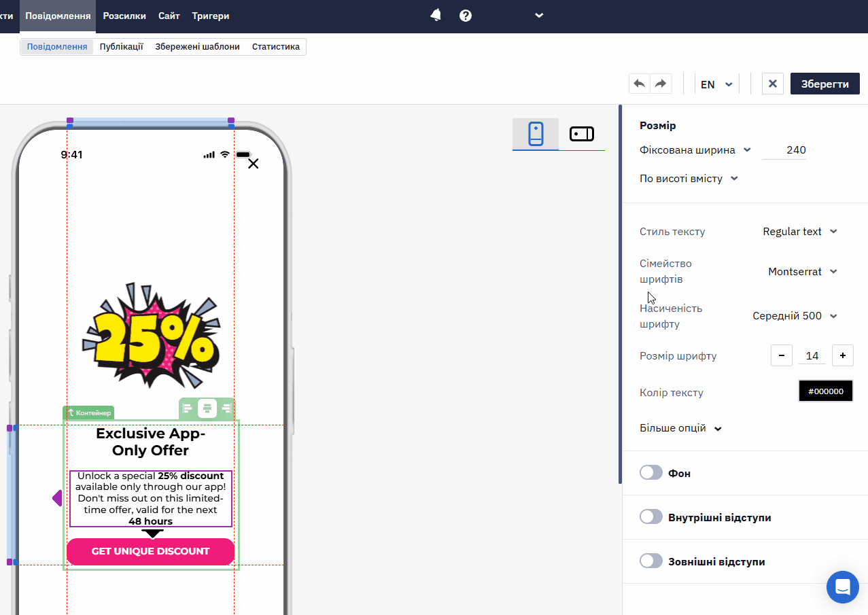Select the Публікації tab
Screen dimensions: 868x615
point(121,47)
